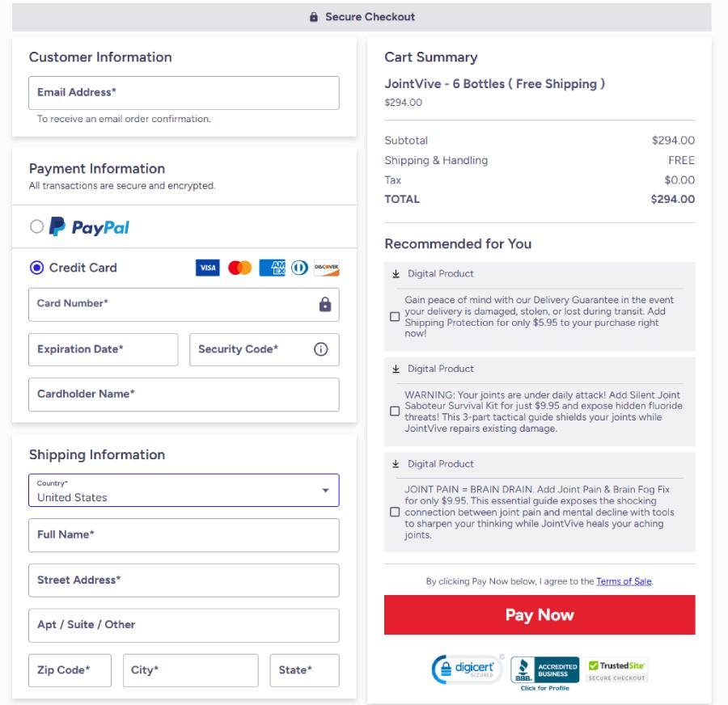Click the DigiCert Secured seal
Viewport: 728px width, 705px height.
(467, 670)
